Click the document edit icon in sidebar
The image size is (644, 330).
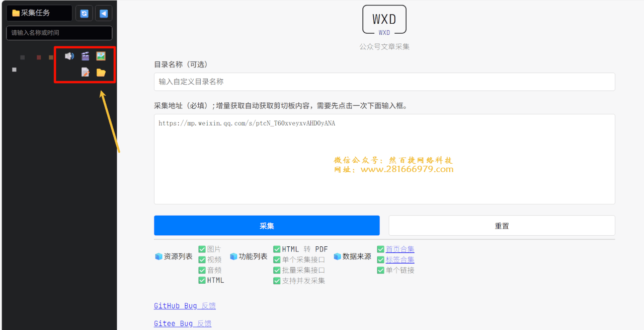point(85,72)
